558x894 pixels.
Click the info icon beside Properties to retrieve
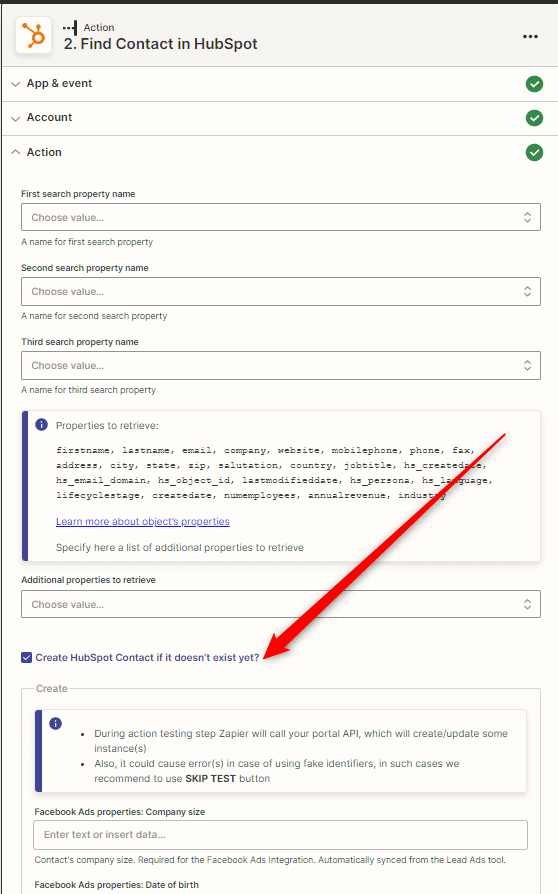(42, 425)
